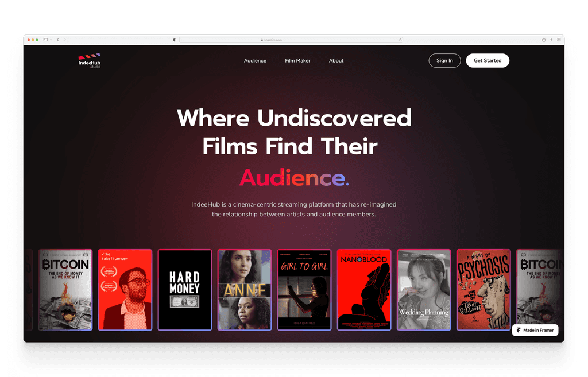The height and width of the screenshot is (377, 588).
Task: Open the Wedding Planning film poster
Action: pyautogui.click(x=424, y=290)
